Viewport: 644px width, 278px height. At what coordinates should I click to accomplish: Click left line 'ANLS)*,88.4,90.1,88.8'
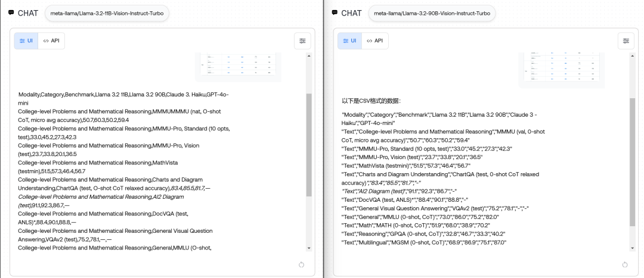47,223
